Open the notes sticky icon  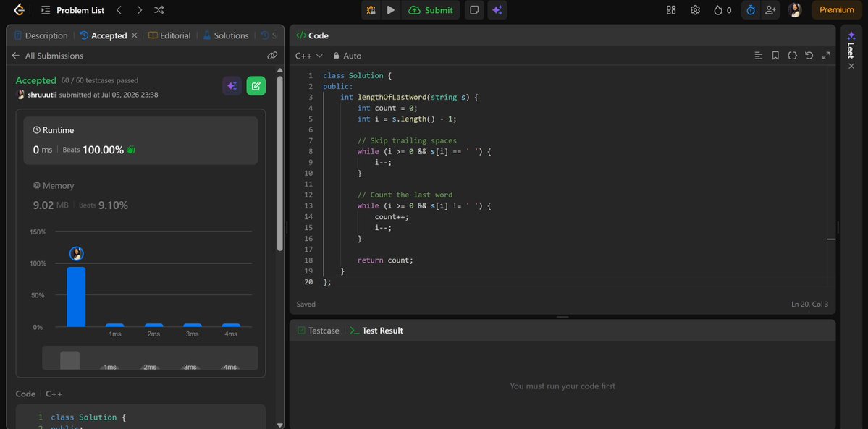pyautogui.click(x=474, y=10)
